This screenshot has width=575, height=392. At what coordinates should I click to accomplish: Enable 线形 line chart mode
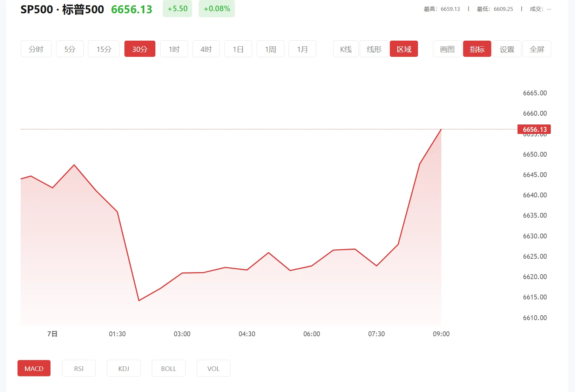tap(374, 49)
